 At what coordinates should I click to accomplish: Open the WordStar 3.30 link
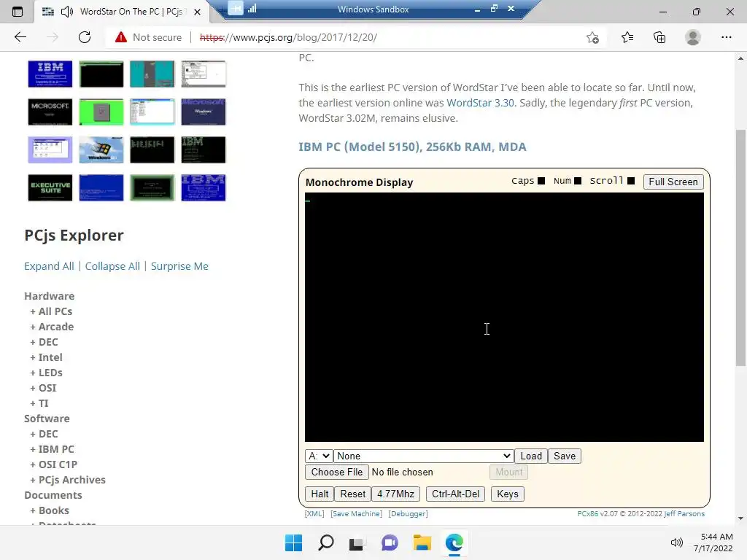(480, 103)
